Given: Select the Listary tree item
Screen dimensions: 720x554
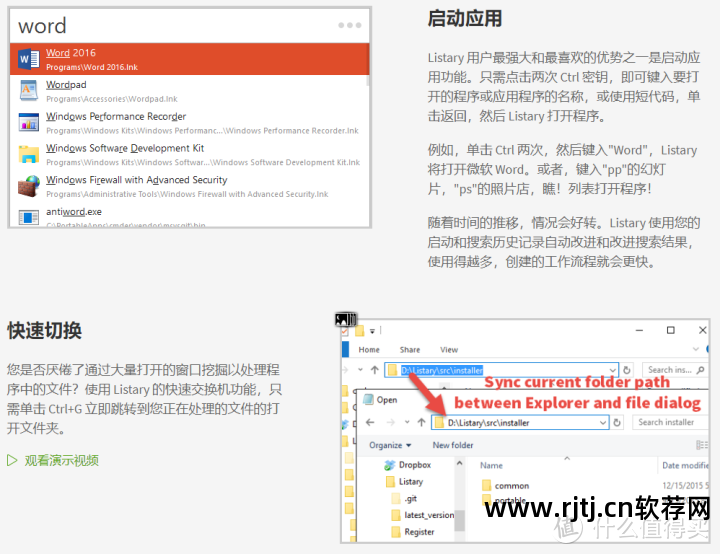Looking at the screenshot, I should [405, 481].
